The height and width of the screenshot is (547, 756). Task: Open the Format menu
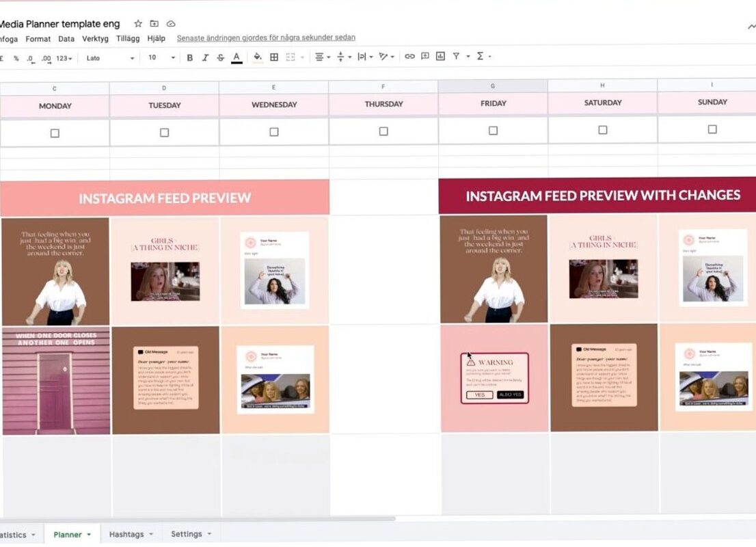pyautogui.click(x=38, y=39)
